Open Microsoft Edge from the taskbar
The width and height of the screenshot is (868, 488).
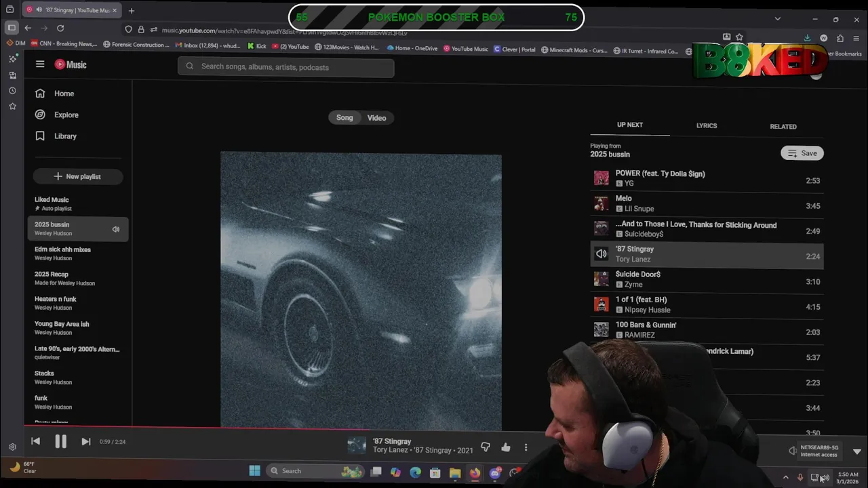point(415,472)
